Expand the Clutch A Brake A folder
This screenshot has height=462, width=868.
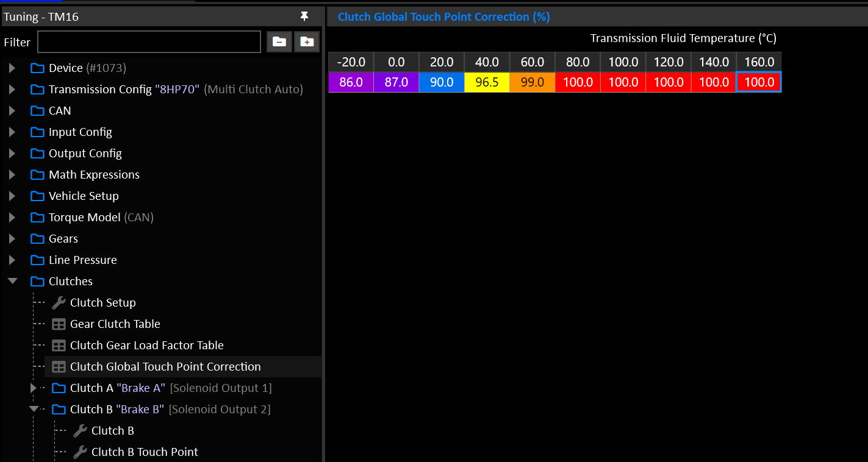[x=34, y=388]
